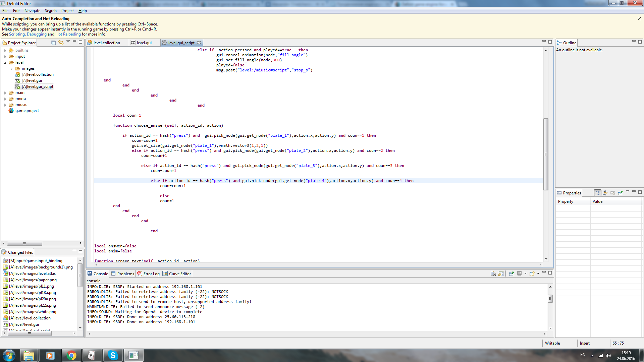The height and width of the screenshot is (362, 644).
Task: Open the Project menu
Action: click(67, 11)
